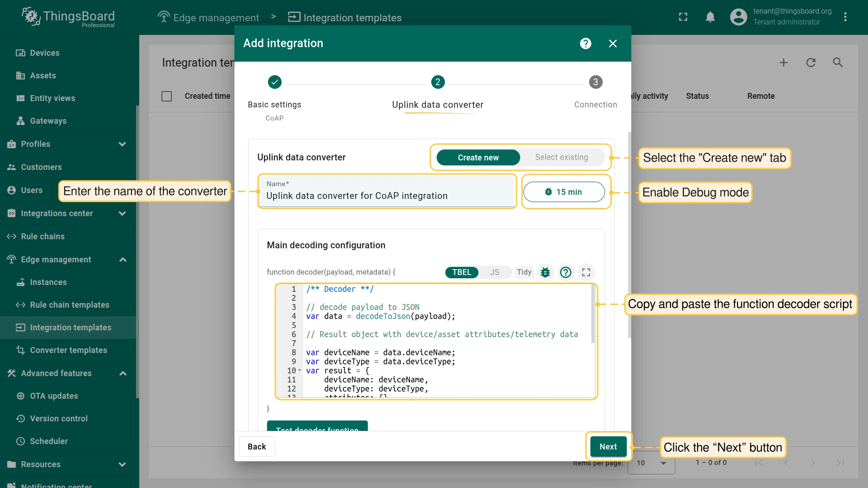
Task: Enable debug mode 15 min button
Action: tap(564, 192)
